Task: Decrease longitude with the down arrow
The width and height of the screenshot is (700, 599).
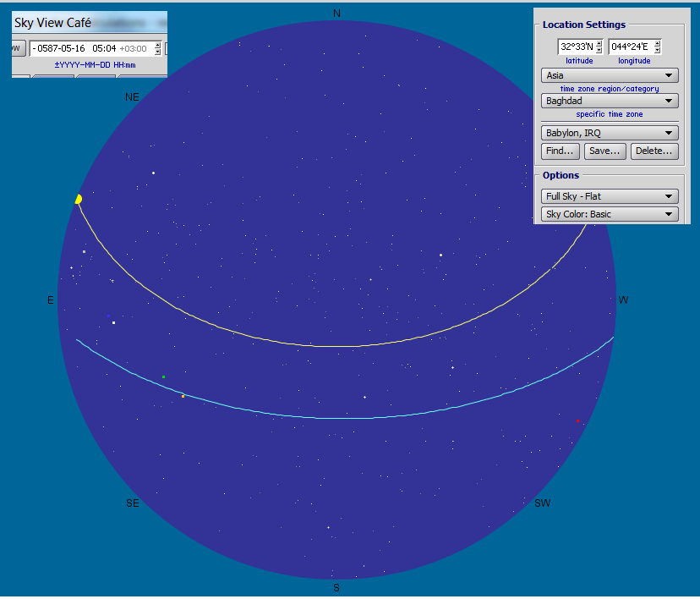Action: click(657, 51)
